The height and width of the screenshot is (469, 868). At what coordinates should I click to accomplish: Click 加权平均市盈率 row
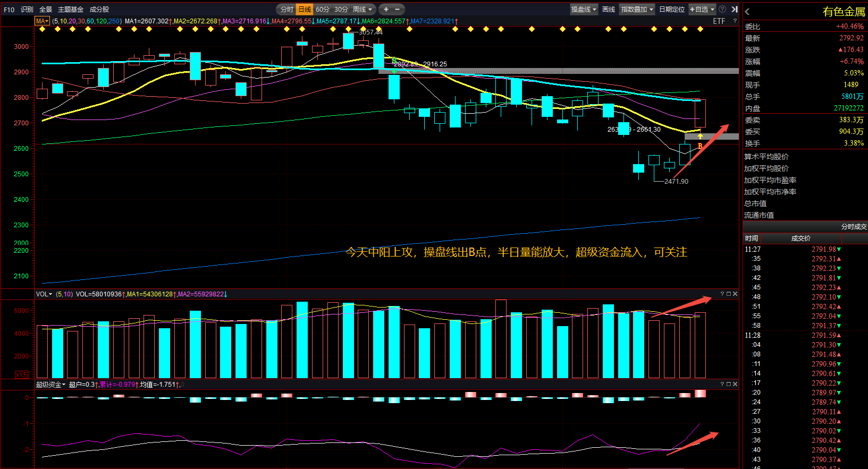(805, 180)
